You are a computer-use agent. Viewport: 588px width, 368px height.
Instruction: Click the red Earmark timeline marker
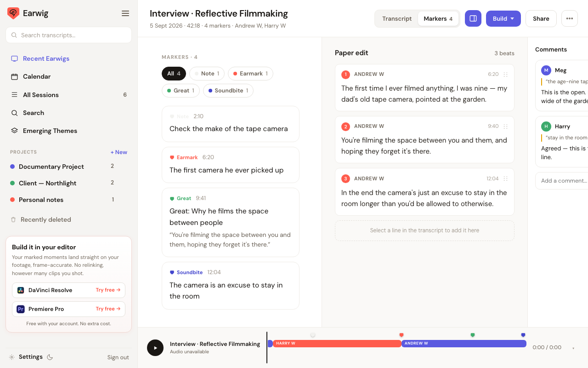[x=401, y=335]
